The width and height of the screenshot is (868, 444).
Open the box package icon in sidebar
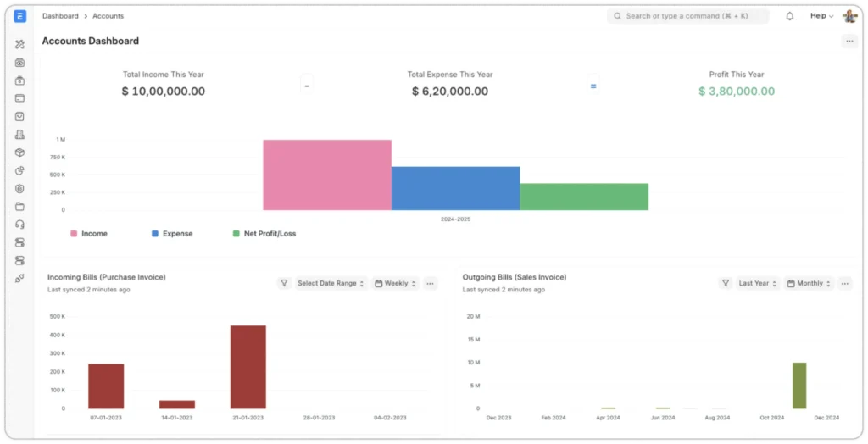[x=20, y=153]
